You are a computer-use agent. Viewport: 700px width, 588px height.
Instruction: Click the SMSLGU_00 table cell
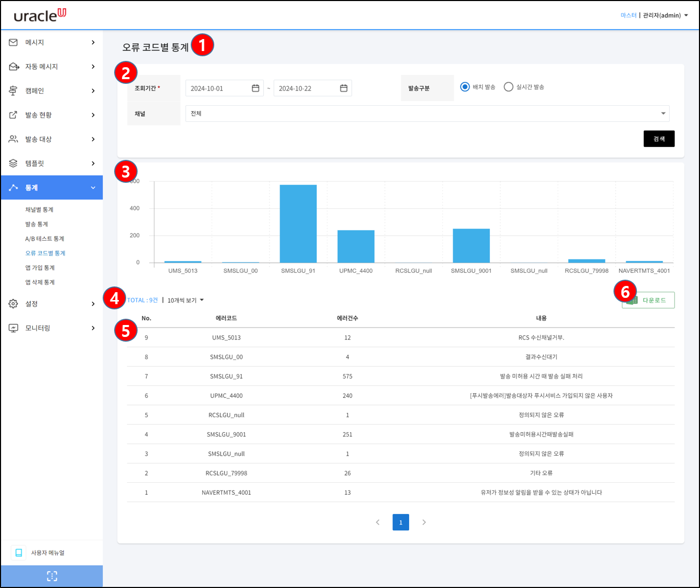point(226,357)
